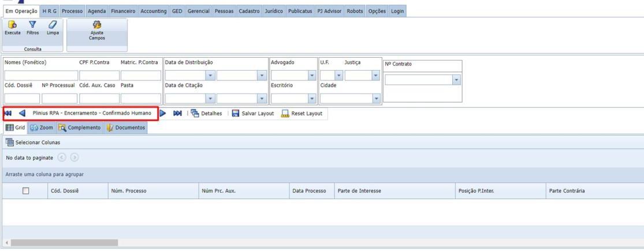
Task: Select the Em Operação tab
Action: pyautogui.click(x=21, y=12)
